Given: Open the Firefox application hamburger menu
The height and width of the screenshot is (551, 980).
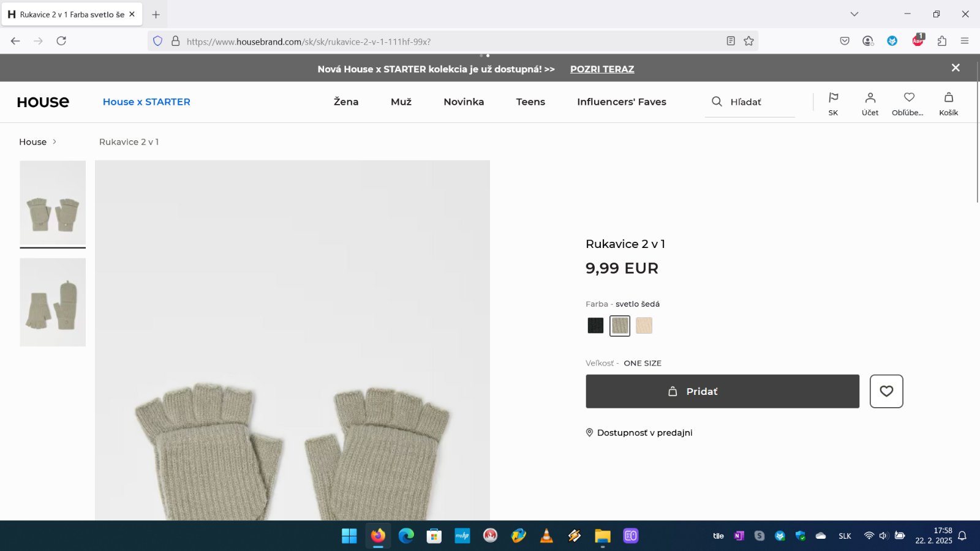Looking at the screenshot, I should [x=965, y=41].
